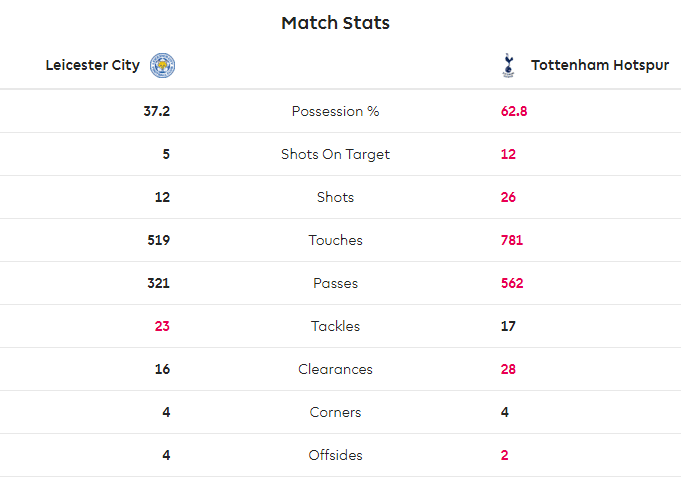The image size is (681, 478).
Task: Select Tottenham's 562 passes value
Action: coord(512,283)
